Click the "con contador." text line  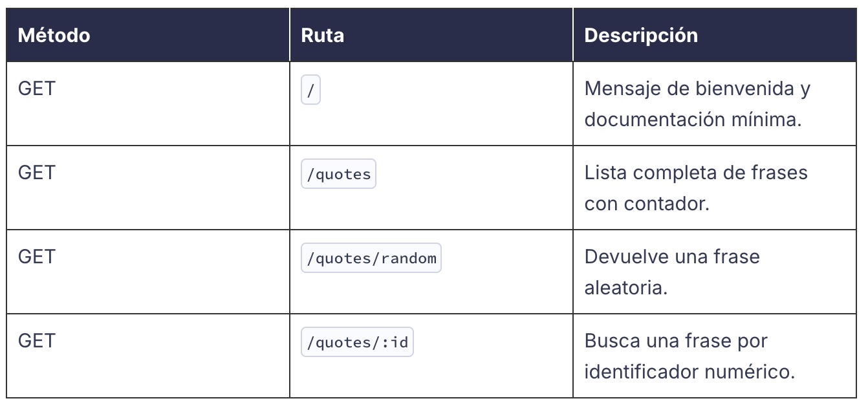[647, 204]
